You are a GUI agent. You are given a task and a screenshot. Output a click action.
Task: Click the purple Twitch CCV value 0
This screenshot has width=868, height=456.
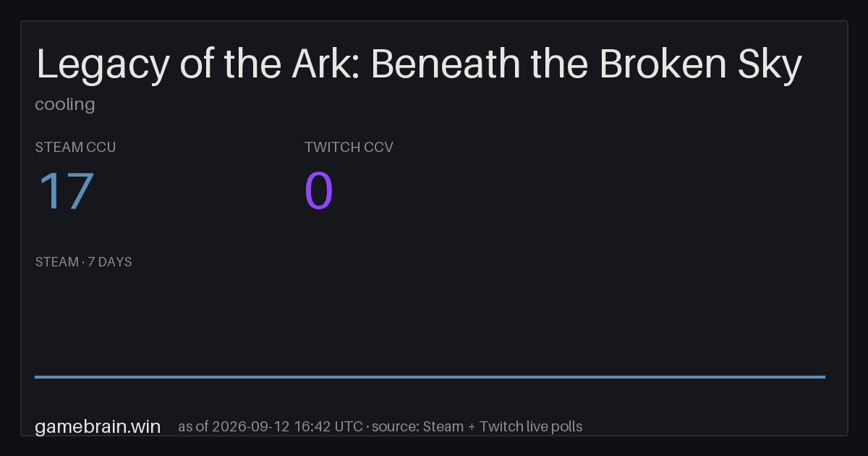point(319,192)
